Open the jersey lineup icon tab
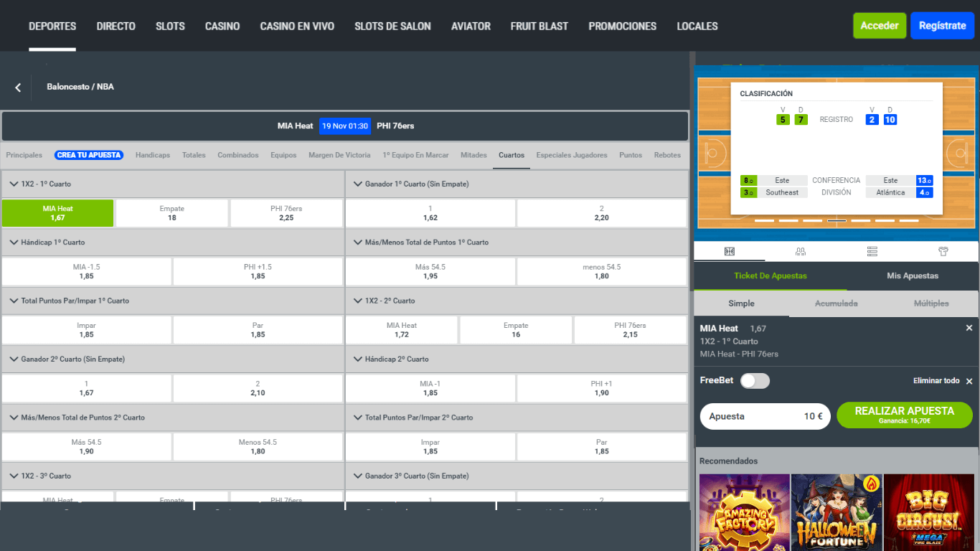 click(x=943, y=251)
